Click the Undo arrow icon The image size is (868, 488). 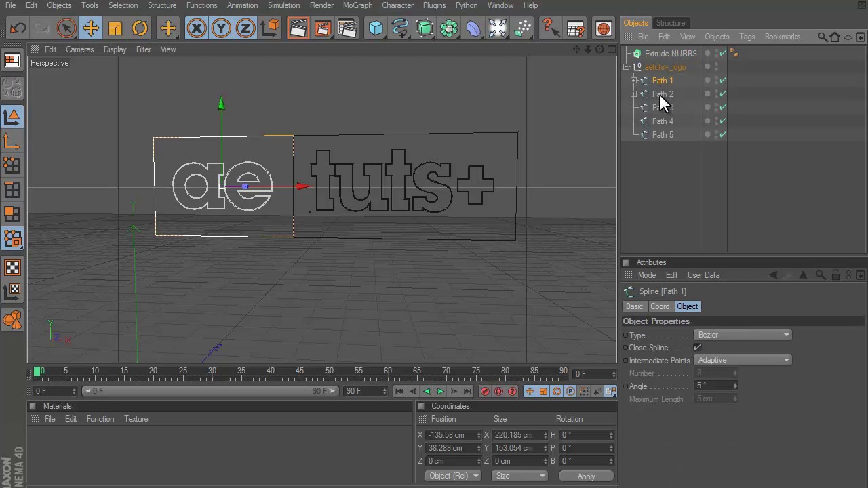pyautogui.click(x=18, y=28)
